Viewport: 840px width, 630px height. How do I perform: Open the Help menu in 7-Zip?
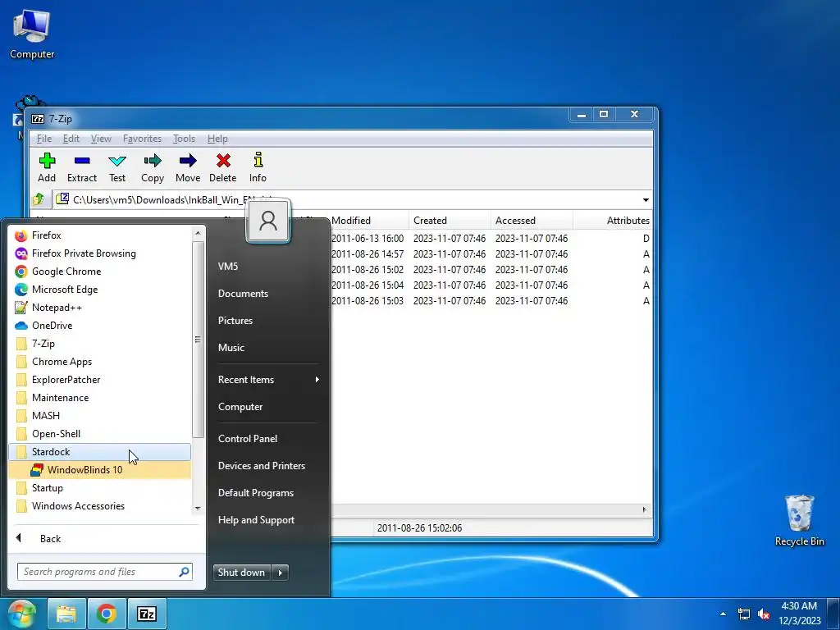(217, 139)
